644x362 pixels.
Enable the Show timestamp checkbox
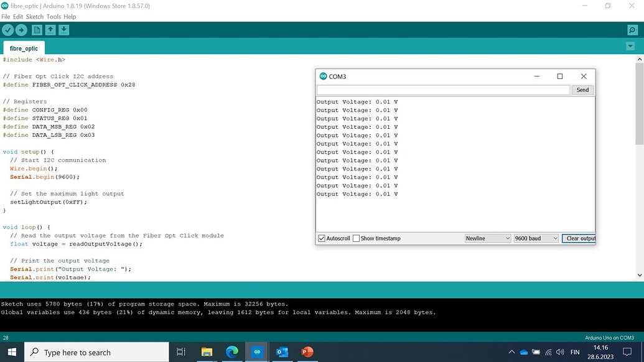coord(356,238)
